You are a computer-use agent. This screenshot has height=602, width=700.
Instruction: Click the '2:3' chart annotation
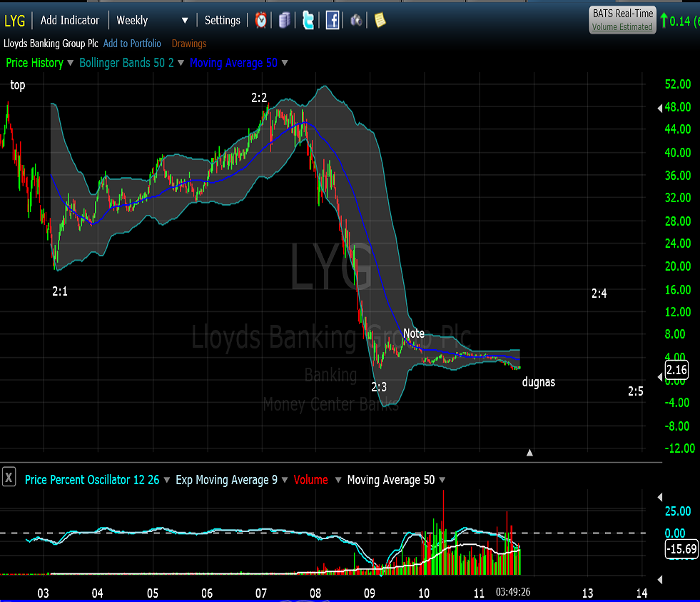[x=379, y=387]
